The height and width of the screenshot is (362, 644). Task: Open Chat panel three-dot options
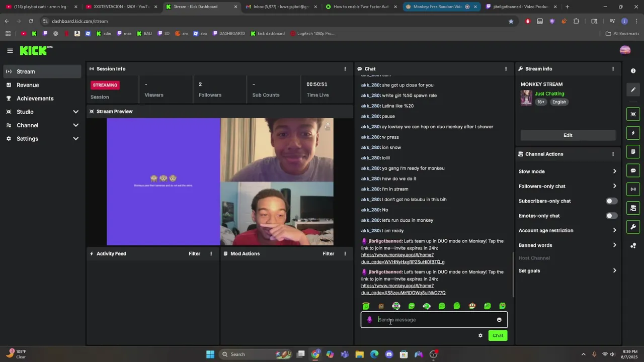[x=506, y=69]
